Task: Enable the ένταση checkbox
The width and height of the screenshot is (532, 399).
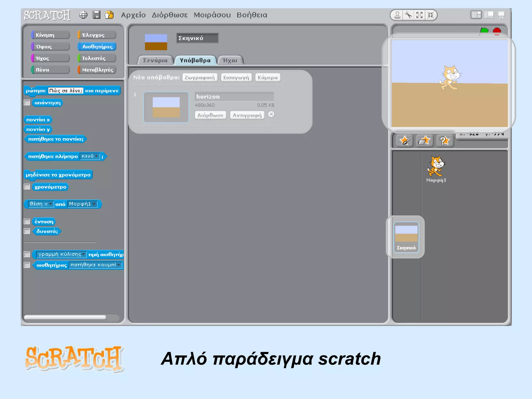Action: (x=27, y=221)
